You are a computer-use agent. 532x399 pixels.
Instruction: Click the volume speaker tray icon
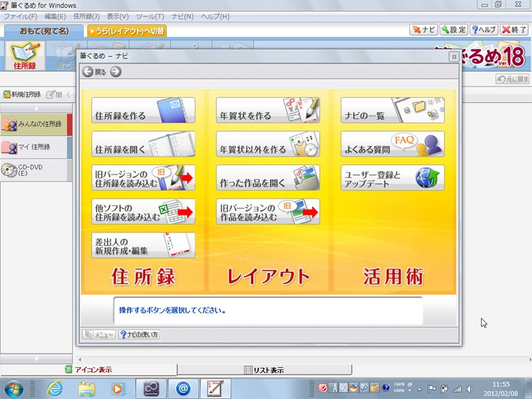[x=470, y=389]
